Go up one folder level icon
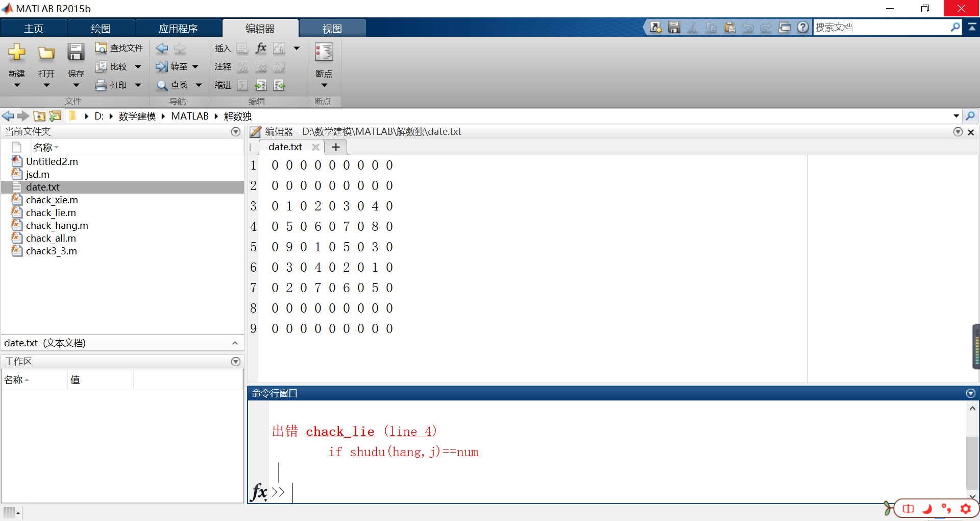The image size is (980, 521). pos(39,116)
